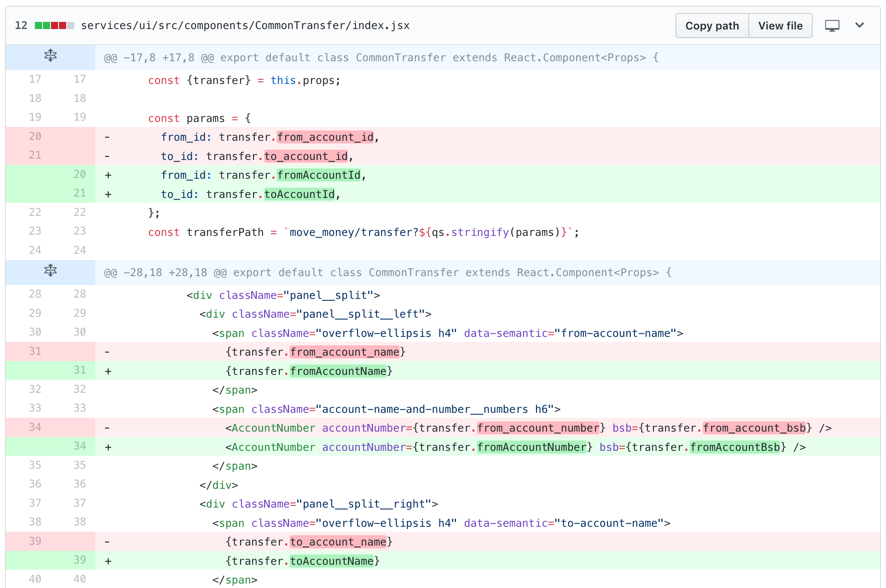Click the added line number 20
The width and height of the screenshot is (886, 588).
tap(80, 174)
